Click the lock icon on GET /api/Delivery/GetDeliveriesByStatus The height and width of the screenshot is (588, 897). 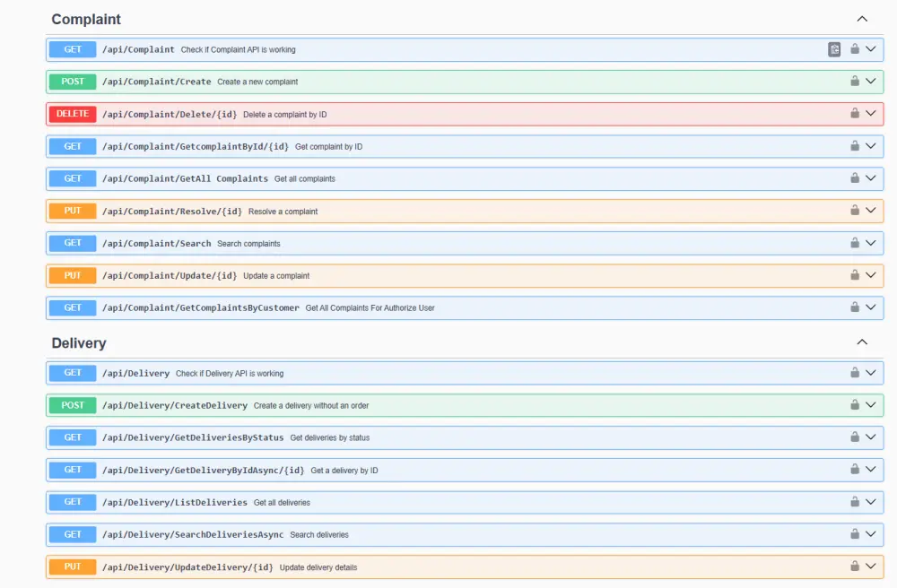point(855,437)
